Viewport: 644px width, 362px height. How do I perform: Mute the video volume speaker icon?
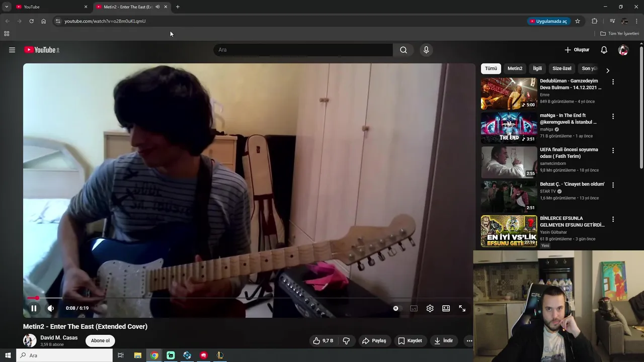[x=51, y=308]
